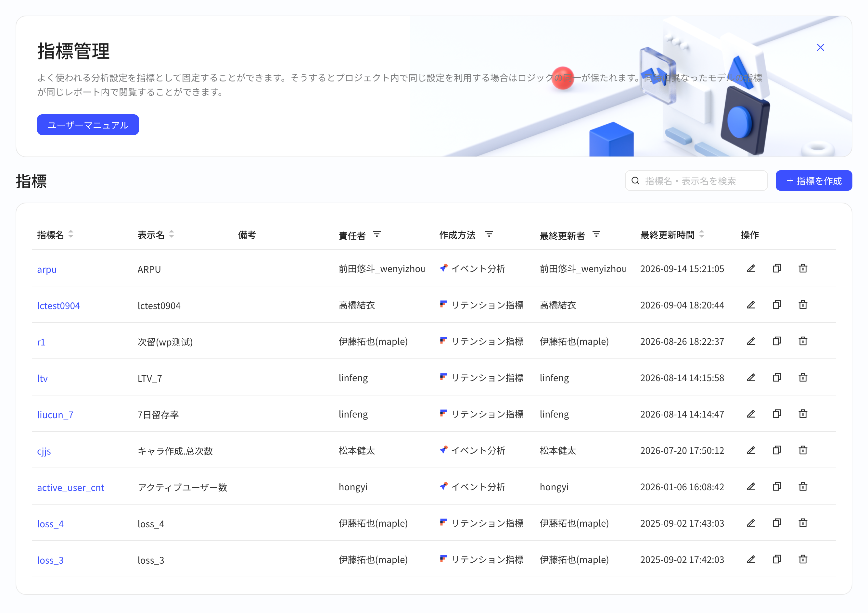Edit the cjjs metric
Image resolution: width=868 pixels, height=613 pixels.
(751, 450)
